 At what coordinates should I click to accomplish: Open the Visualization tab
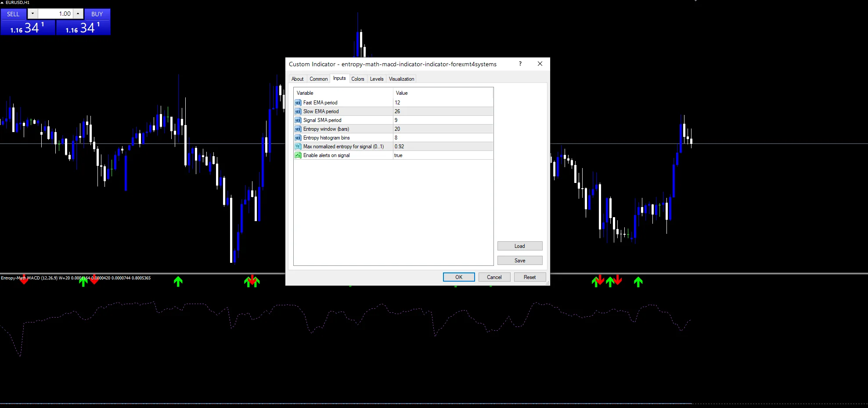click(x=402, y=79)
